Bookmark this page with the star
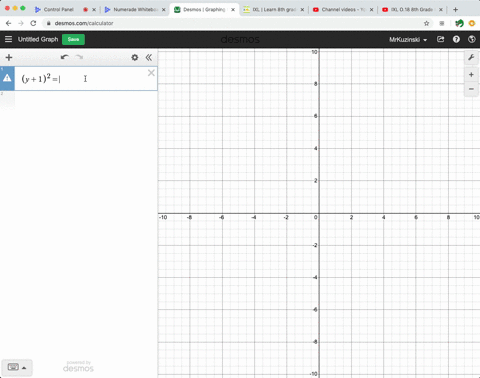This screenshot has width=480, height=378. pos(426,23)
